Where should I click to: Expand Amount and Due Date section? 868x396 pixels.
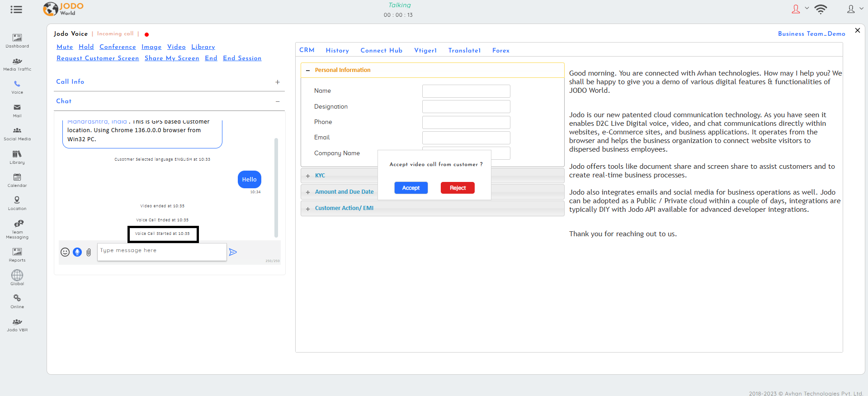(x=308, y=192)
